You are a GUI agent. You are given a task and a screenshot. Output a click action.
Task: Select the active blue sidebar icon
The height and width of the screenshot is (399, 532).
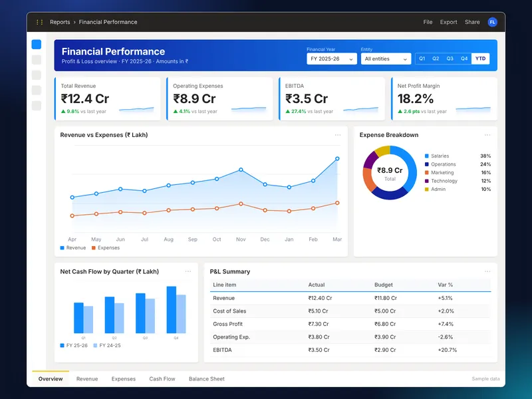pyautogui.click(x=37, y=45)
